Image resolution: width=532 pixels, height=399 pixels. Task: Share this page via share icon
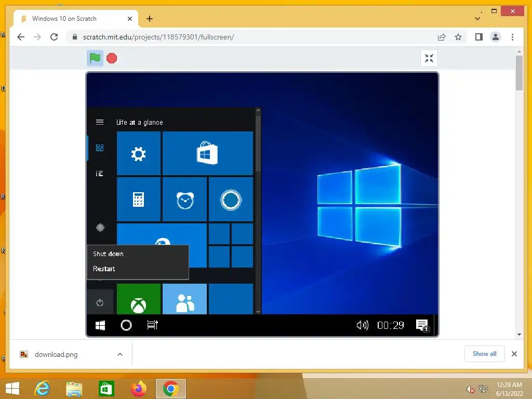tap(442, 37)
